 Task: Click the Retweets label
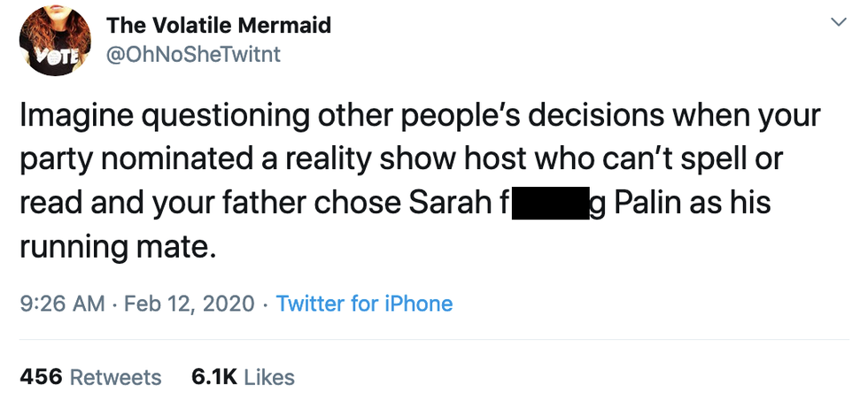[x=115, y=377]
